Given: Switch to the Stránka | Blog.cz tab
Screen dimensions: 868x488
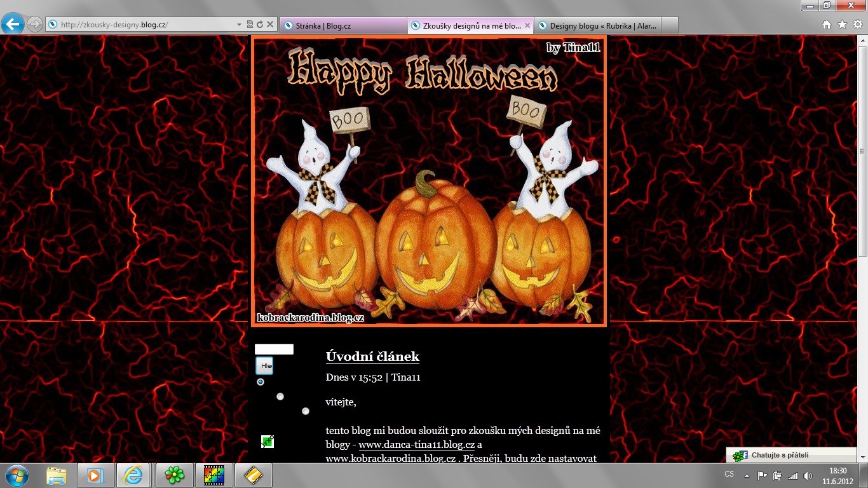Looking at the screenshot, I should tap(343, 25).
